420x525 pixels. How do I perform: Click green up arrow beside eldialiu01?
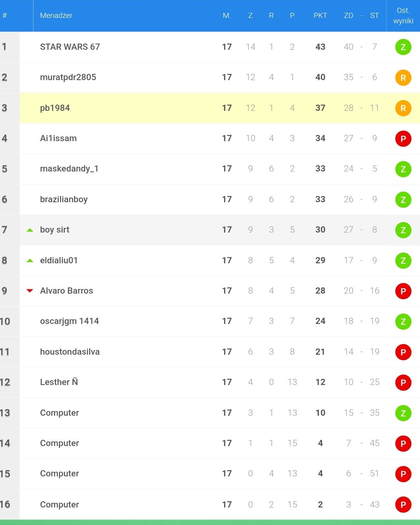point(30,261)
